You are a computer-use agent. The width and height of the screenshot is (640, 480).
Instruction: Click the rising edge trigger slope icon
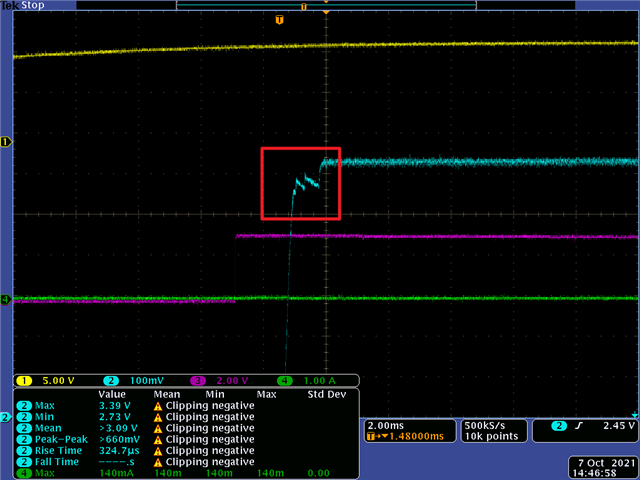coord(579,426)
